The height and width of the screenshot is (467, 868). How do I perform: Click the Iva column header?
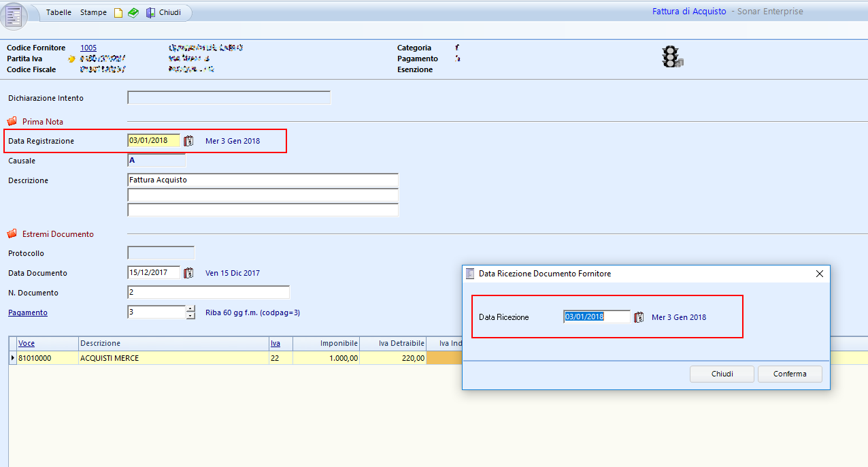(x=276, y=343)
